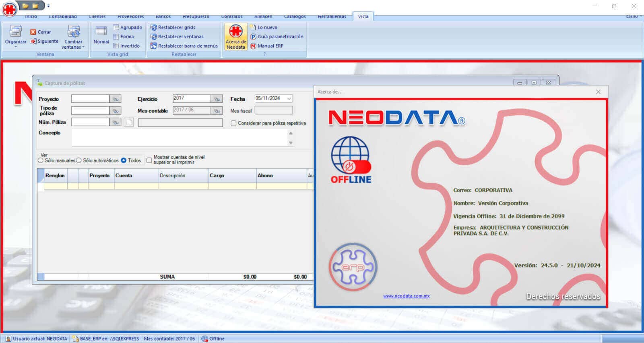
Task: Close the Acerca de dialog
Action: (x=598, y=92)
